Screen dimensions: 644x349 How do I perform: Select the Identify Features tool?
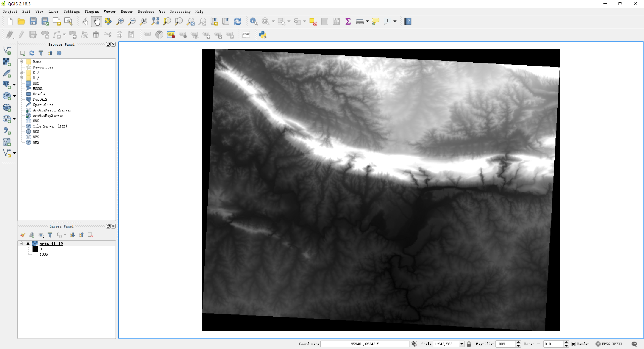click(x=254, y=21)
